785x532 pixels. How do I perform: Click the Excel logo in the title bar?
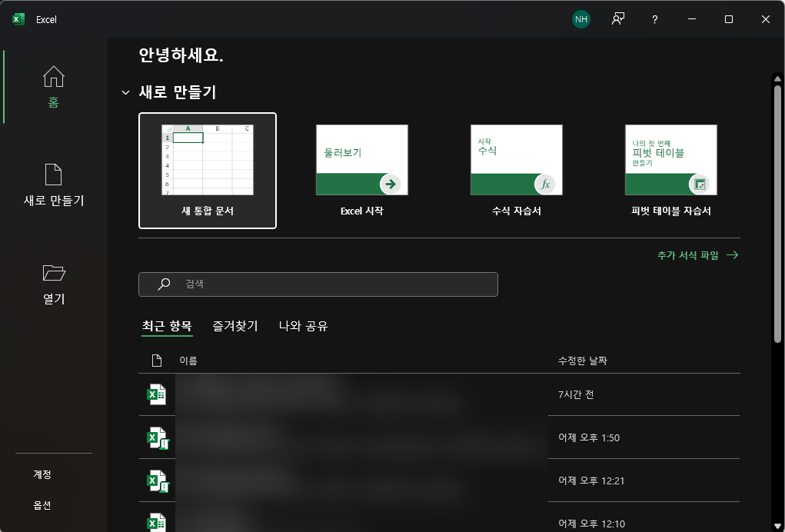[18, 19]
